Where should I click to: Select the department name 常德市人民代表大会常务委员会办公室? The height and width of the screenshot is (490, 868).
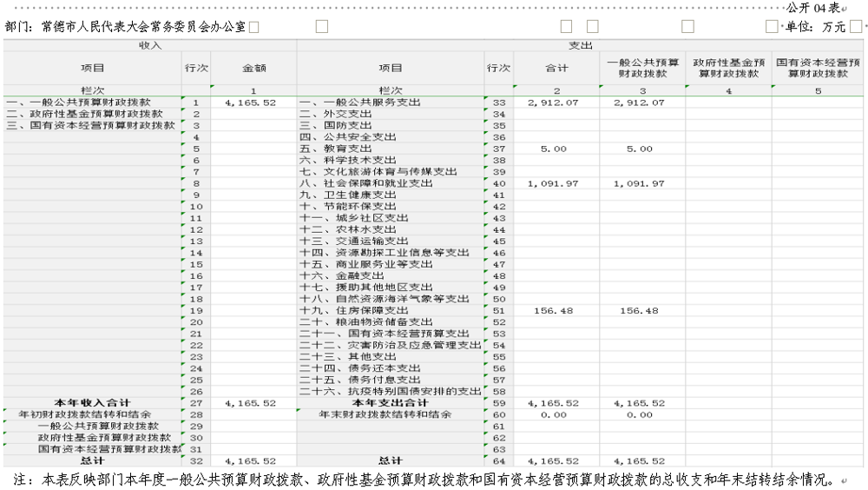point(143,27)
